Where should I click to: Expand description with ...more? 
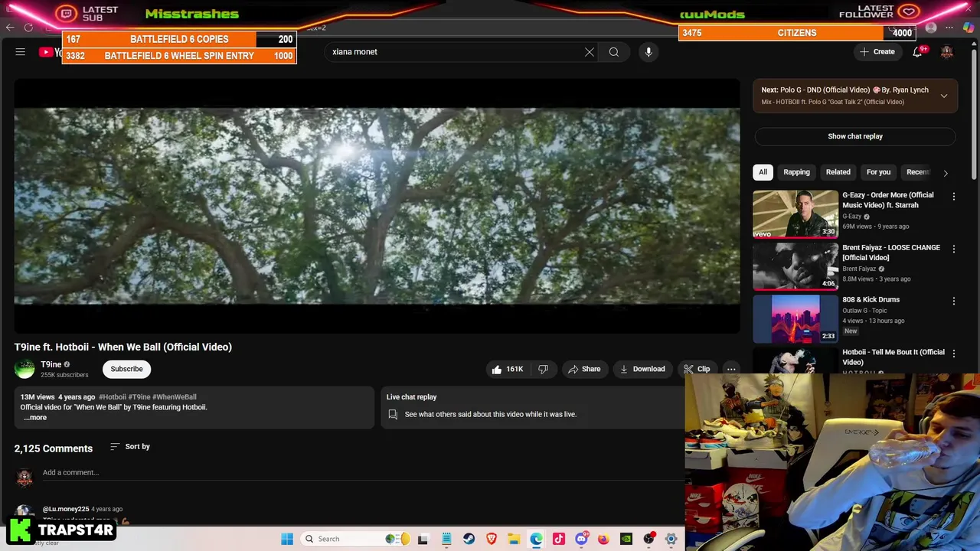pyautogui.click(x=34, y=417)
